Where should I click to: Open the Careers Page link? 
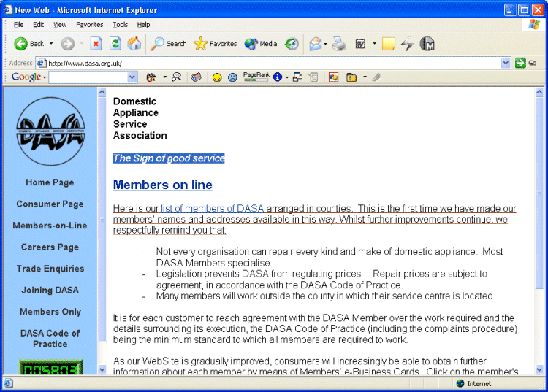50,247
